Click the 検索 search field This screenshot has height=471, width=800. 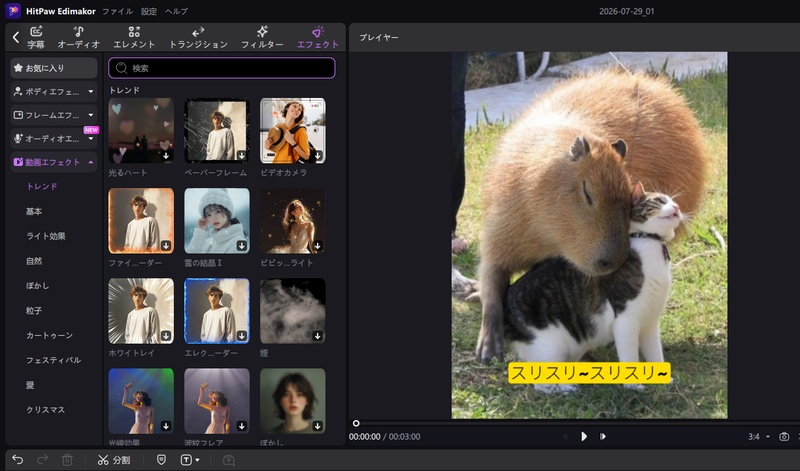[222, 68]
